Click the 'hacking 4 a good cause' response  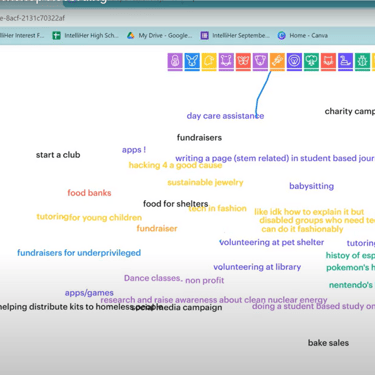point(175,165)
